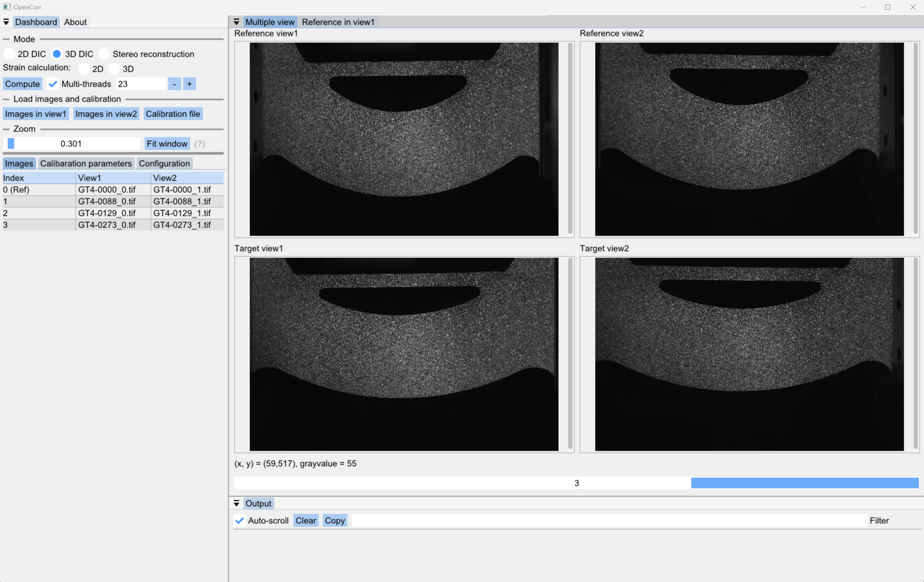
Task: Open the Dashboard panel chevron menu
Action: click(x=6, y=21)
